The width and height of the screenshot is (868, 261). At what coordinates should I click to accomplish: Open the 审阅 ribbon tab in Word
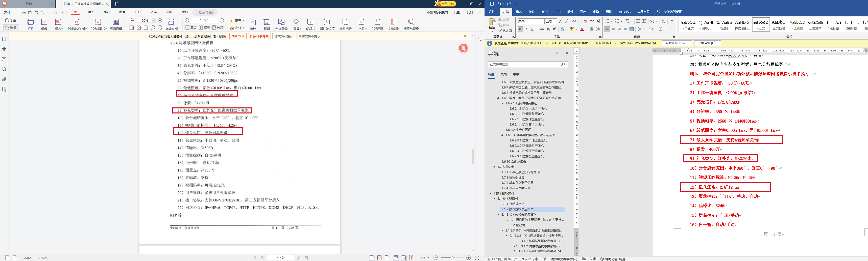pos(583,11)
